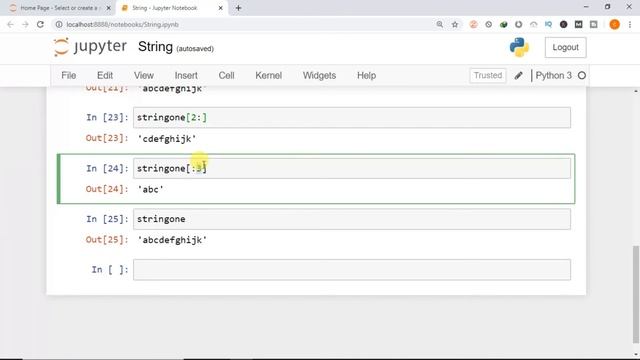Click the IQ extension icon
The height and width of the screenshot is (360, 640).
[x=548, y=24]
